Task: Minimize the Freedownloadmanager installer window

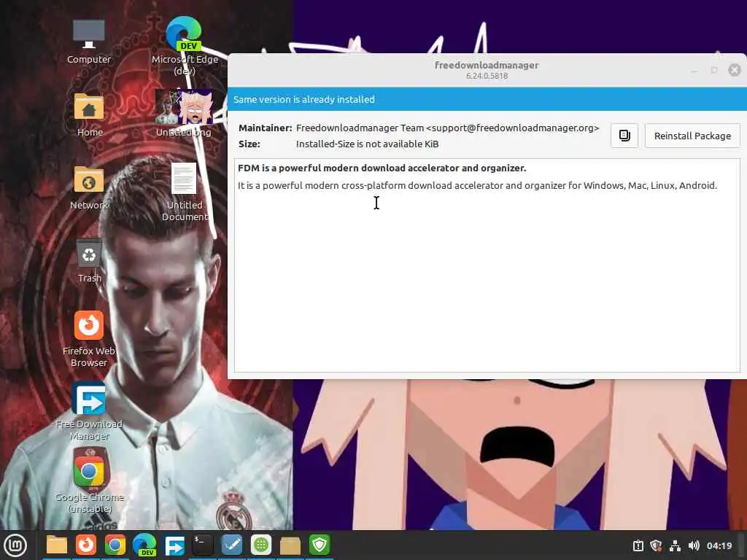Action: pyautogui.click(x=693, y=70)
